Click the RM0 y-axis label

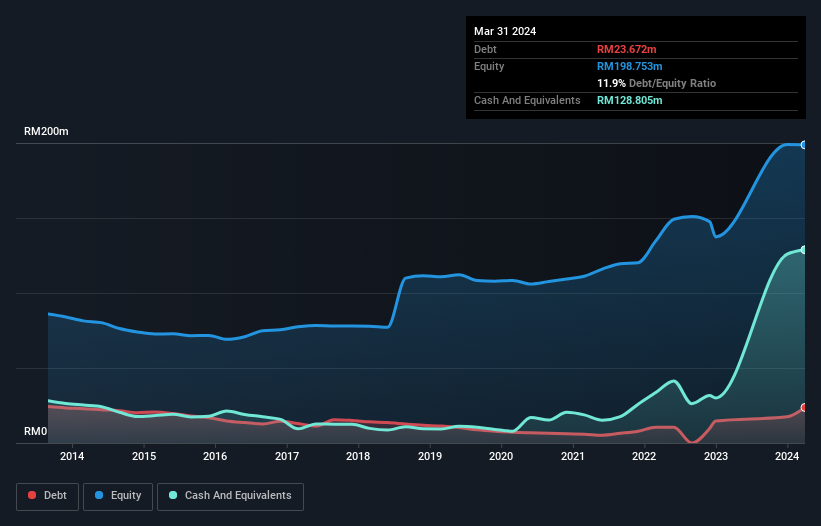click(x=36, y=431)
